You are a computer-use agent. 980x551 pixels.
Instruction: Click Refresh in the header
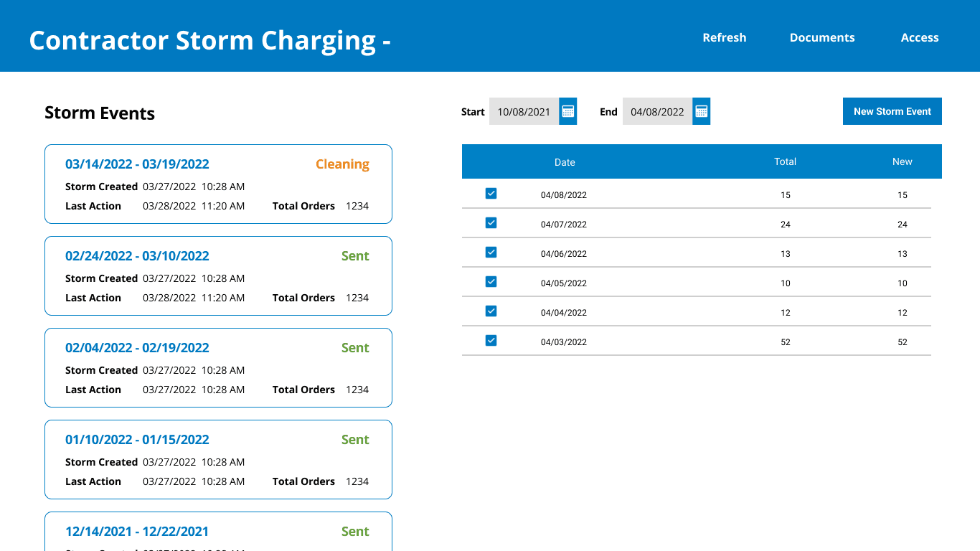tap(725, 37)
